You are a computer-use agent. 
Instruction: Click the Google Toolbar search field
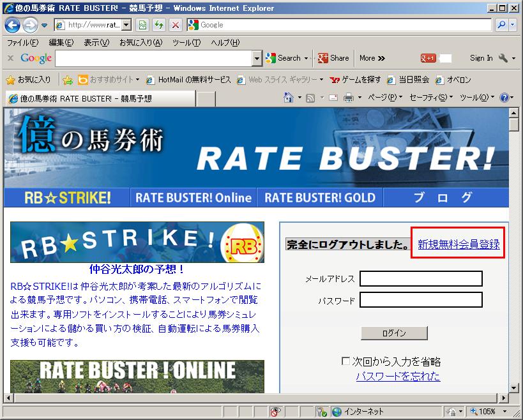pos(154,59)
